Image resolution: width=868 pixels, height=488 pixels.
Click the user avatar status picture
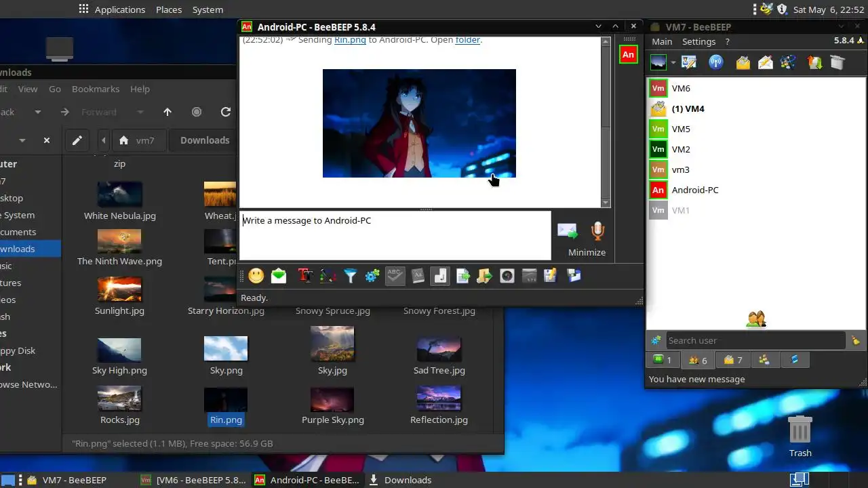tap(658, 63)
